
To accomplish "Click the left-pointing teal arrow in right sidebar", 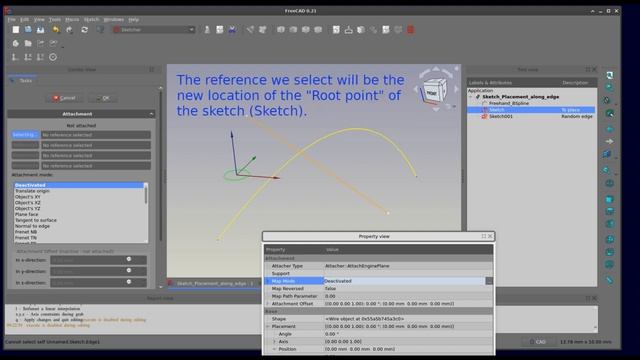I will (609, 129).
